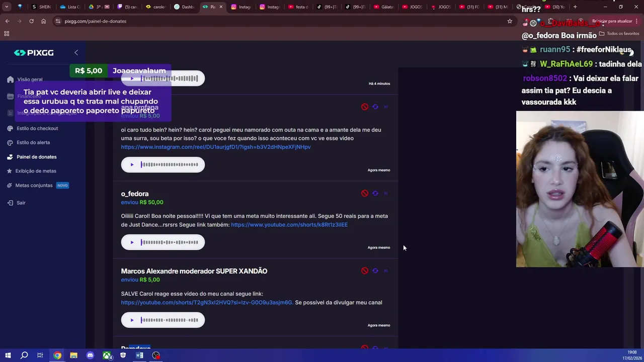Open Windows taskbar search
644x362 pixels.
pyautogui.click(x=24, y=355)
